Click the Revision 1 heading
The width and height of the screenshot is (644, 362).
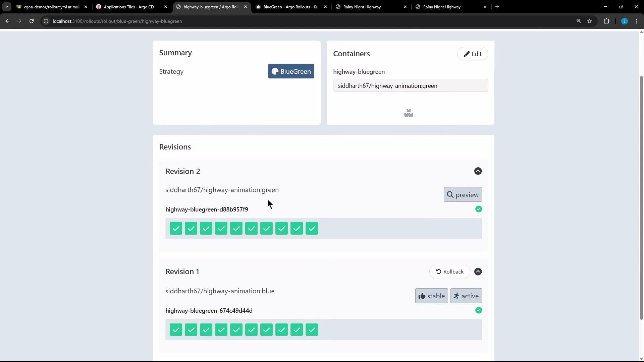point(182,271)
